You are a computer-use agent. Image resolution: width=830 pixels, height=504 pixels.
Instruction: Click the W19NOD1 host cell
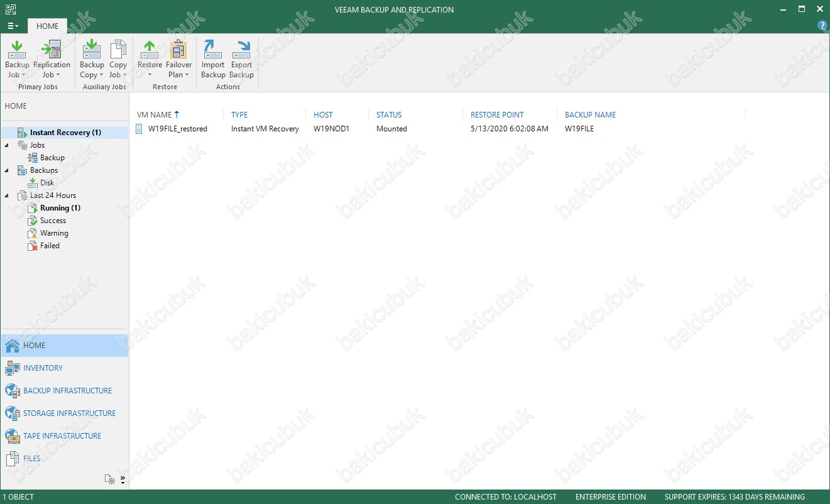coord(331,129)
